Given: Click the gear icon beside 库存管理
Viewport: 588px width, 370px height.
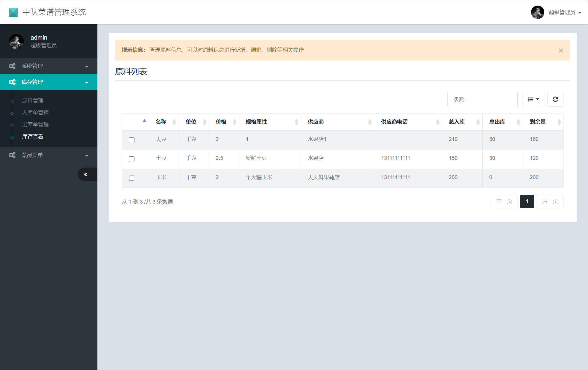Looking at the screenshot, I should point(12,82).
